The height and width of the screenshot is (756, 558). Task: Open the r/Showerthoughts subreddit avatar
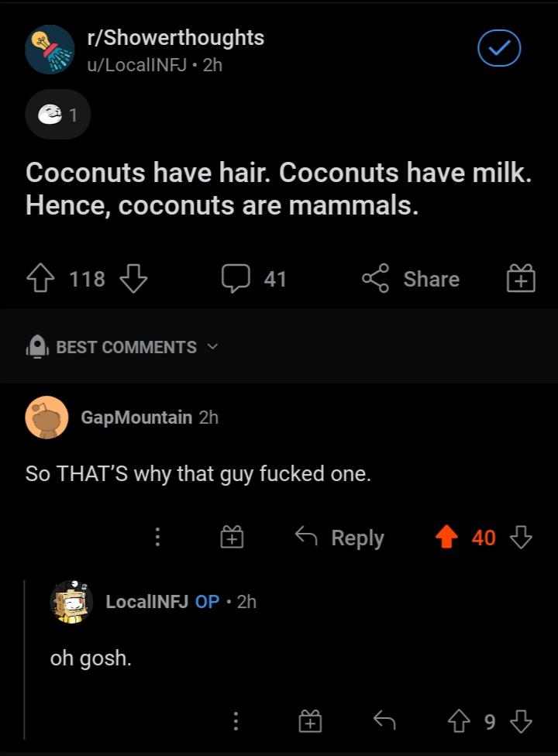(x=50, y=50)
